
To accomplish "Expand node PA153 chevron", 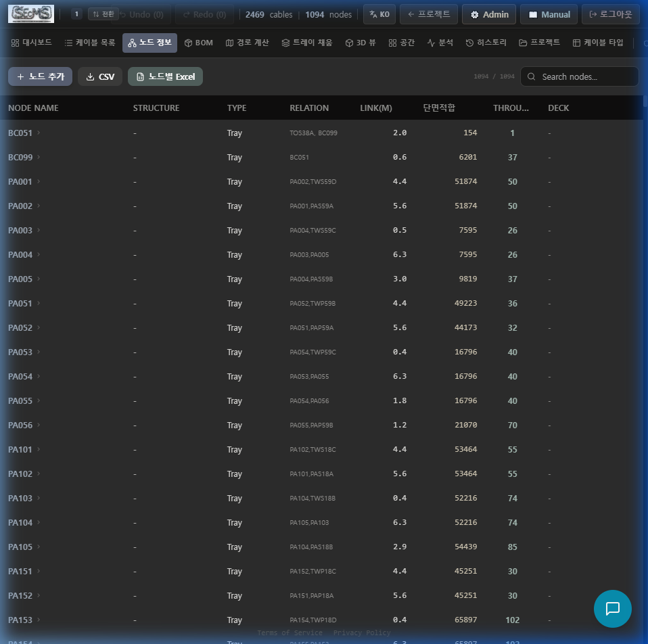I will click(x=39, y=620).
